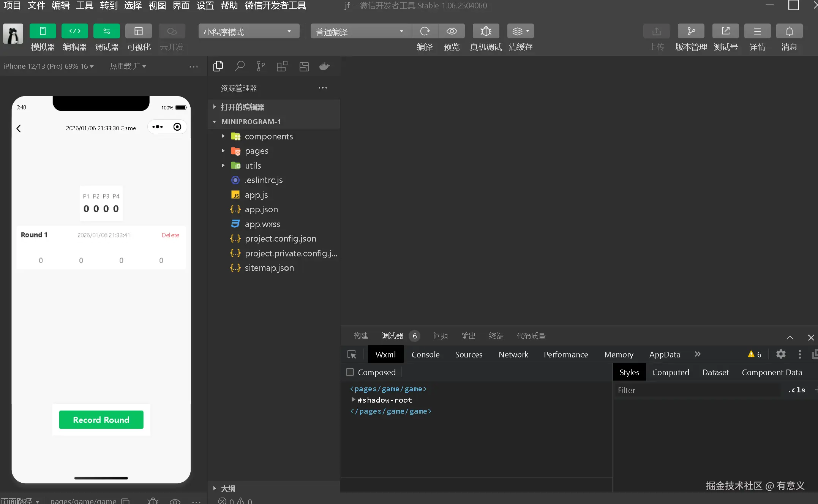Screen dimensions: 818x504
Task: Click Delete on Round 1
Action: pyautogui.click(x=170, y=235)
